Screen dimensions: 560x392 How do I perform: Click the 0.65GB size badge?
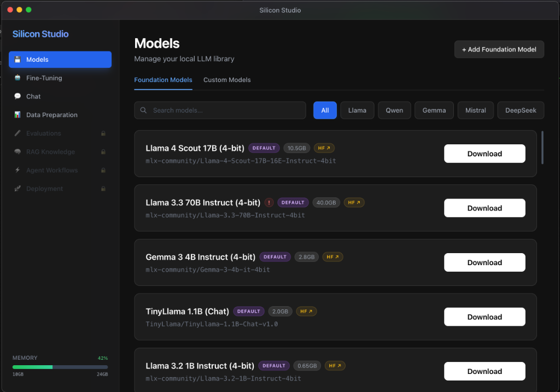click(x=307, y=366)
